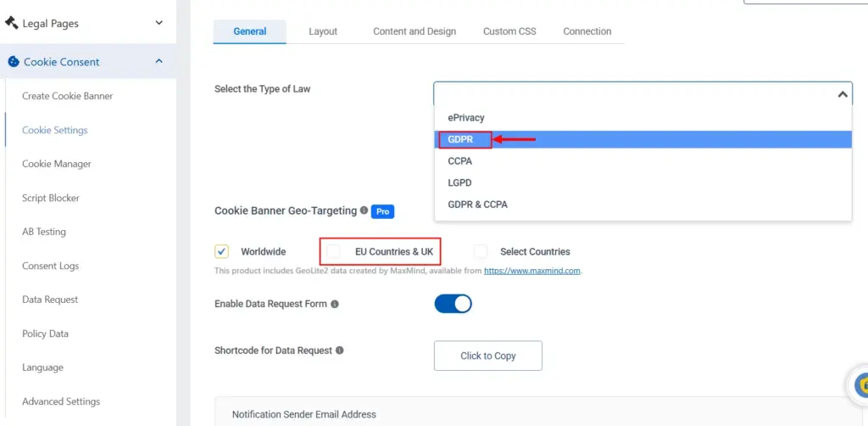The width and height of the screenshot is (868, 426).
Task: Open Language in sidebar
Action: (x=42, y=367)
